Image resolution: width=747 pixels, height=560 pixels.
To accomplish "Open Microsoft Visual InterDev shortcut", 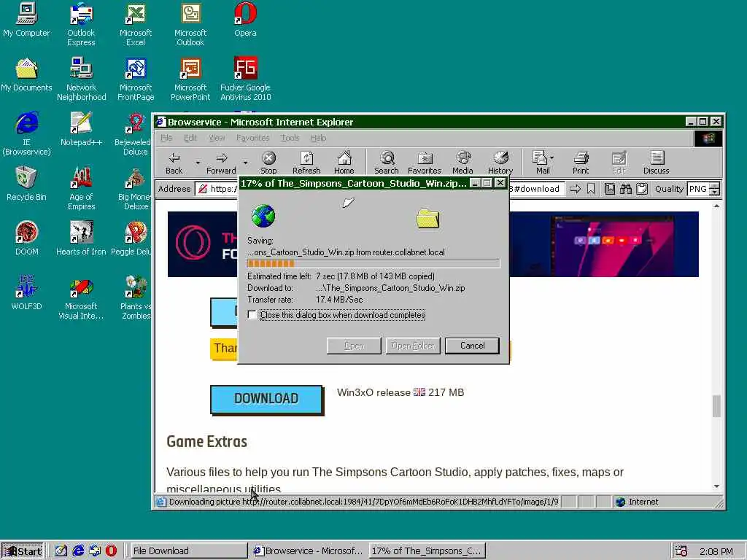I will [x=81, y=297].
